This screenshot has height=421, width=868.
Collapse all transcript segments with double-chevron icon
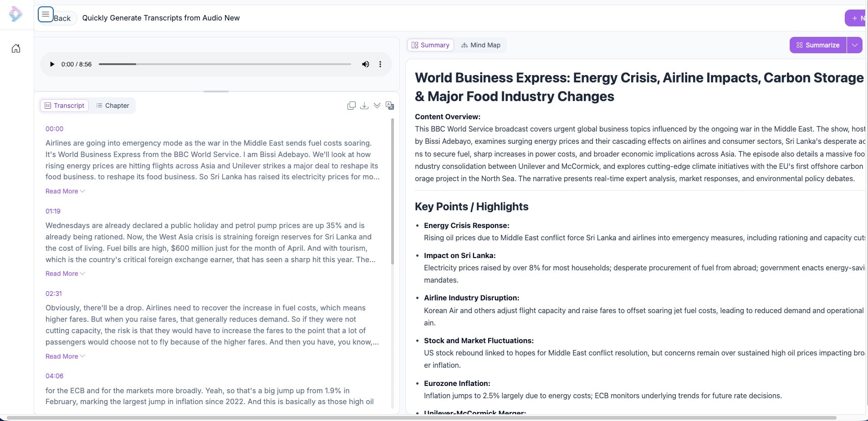click(377, 105)
